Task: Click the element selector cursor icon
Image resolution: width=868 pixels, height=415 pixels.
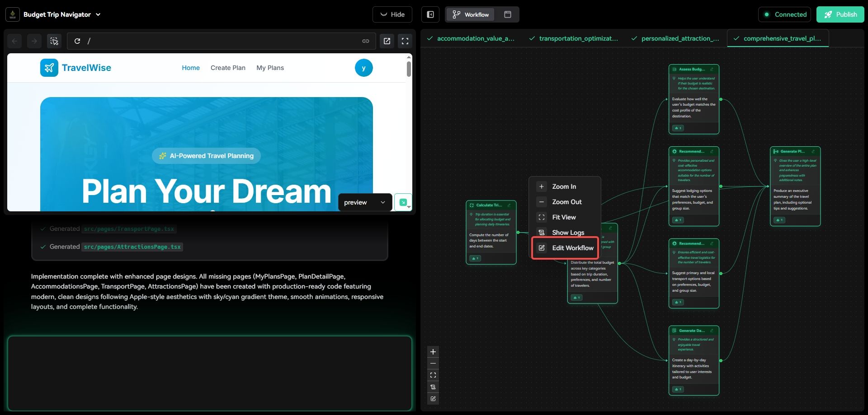Action: tap(54, 41)
